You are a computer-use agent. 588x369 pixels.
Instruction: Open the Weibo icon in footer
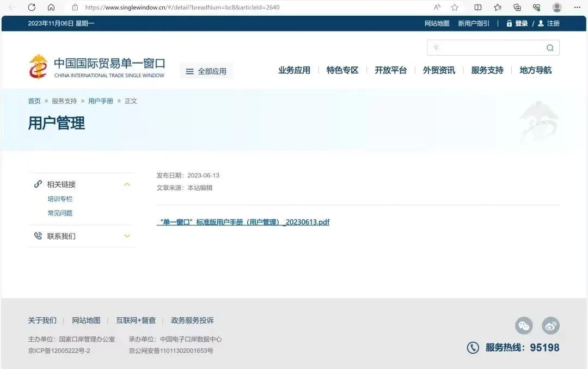(x=550, y=325)
